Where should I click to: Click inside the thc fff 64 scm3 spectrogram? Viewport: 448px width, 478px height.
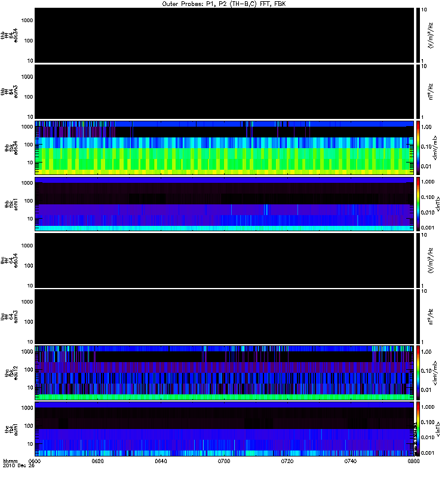(224, 317)
